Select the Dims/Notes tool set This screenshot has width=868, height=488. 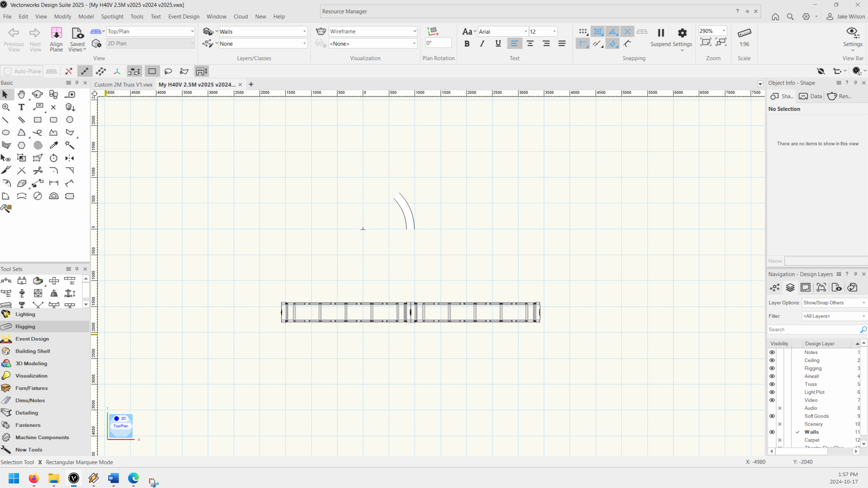[x=30, y=401]
